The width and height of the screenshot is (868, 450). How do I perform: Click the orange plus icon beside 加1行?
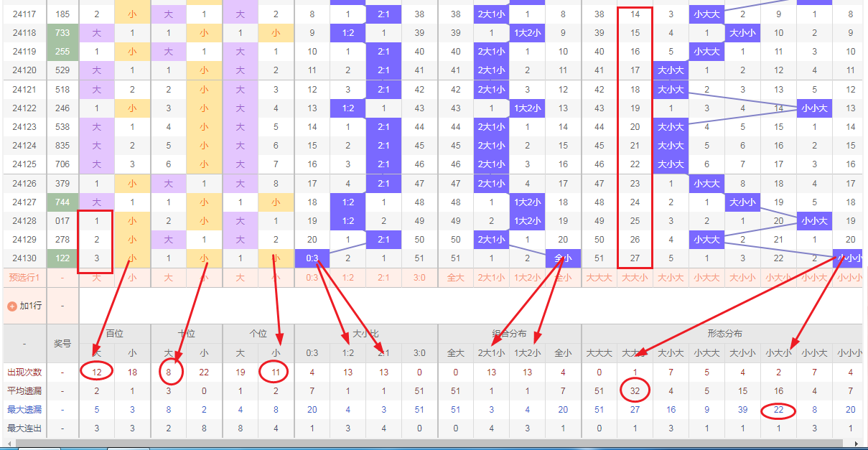11,306
